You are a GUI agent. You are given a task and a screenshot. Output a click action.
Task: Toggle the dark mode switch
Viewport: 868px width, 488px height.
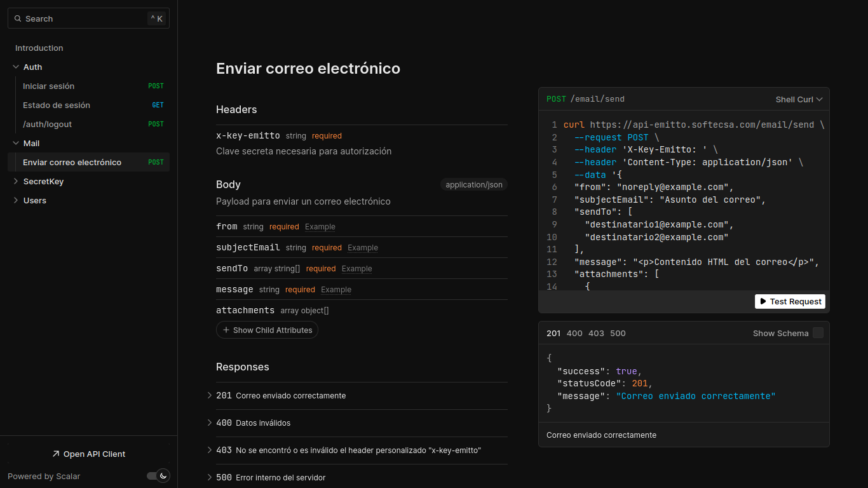[158, 475]
